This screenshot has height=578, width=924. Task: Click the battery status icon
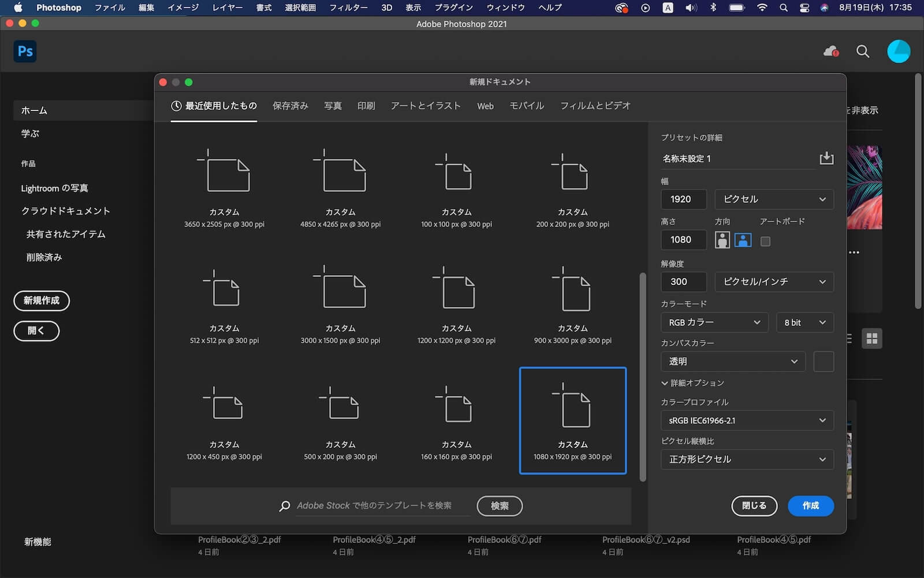[737, 8]
